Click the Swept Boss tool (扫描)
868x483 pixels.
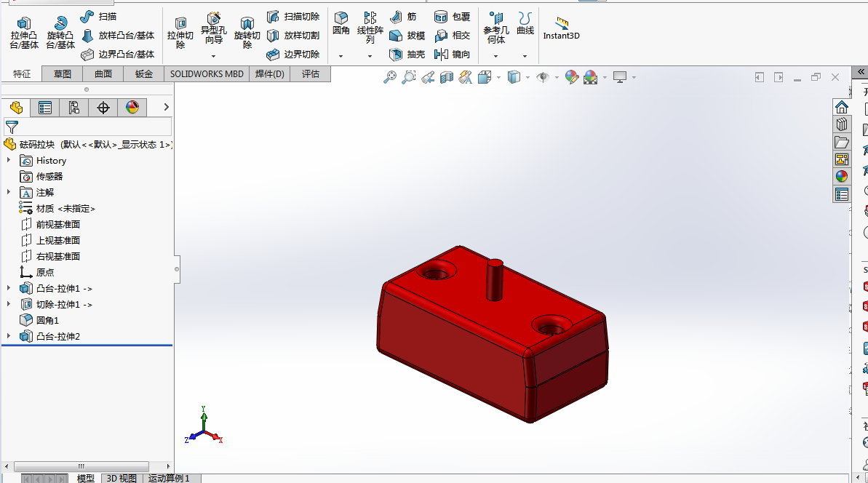98,17
